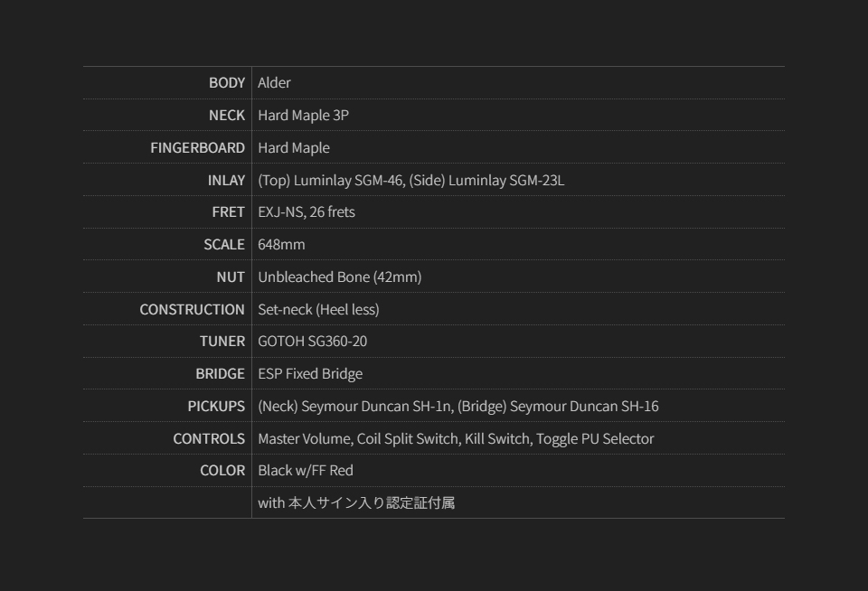Click the CONTROLS label
Screen dimensions: 868x591
[209, 438]
